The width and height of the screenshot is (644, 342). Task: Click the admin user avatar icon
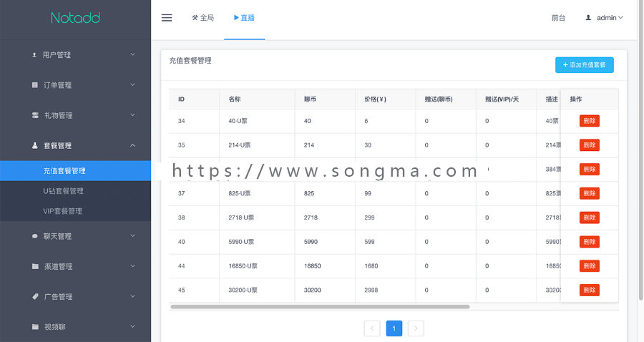[588, 18]
